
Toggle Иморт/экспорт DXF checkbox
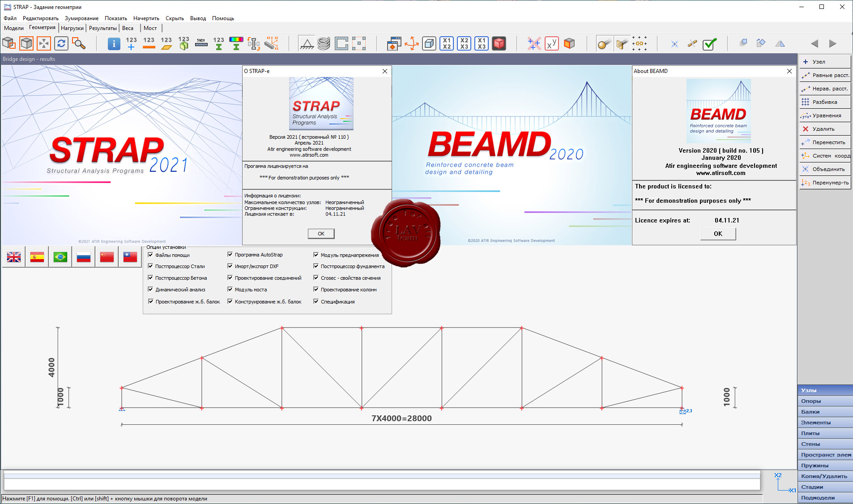coord(230,266)
